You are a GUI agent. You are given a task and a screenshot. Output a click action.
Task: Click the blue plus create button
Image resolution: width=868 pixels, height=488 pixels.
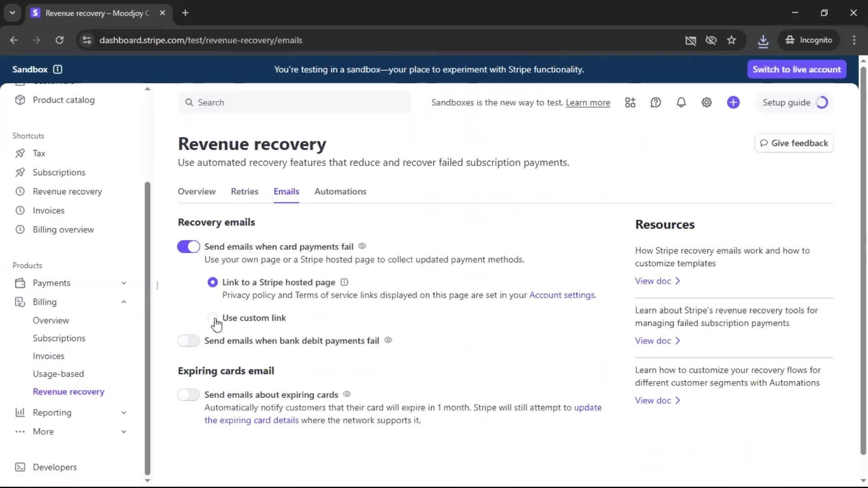[x=733, y=103]
